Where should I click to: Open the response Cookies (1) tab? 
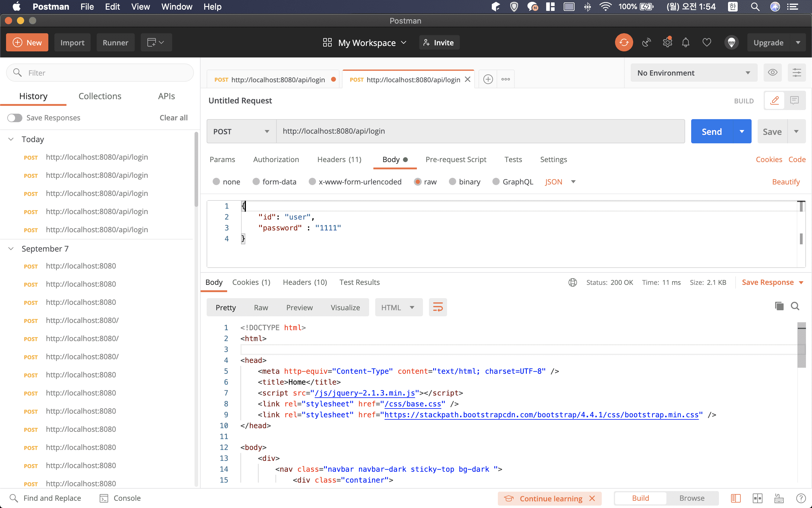coord(251,282)
